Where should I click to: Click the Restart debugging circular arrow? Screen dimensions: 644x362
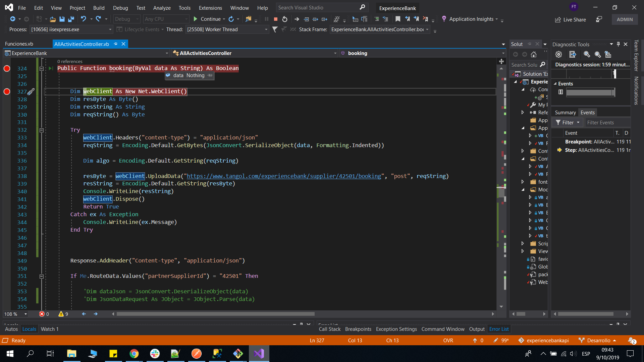point(285,19)
